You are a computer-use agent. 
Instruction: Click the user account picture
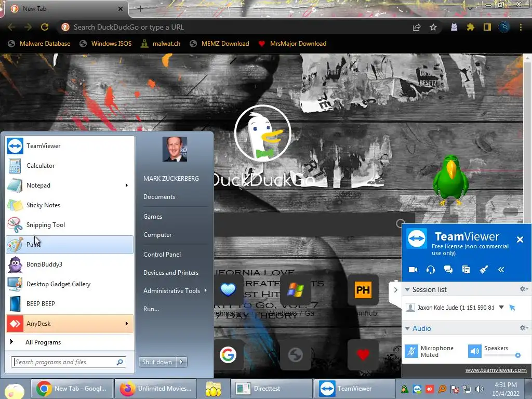175,149
